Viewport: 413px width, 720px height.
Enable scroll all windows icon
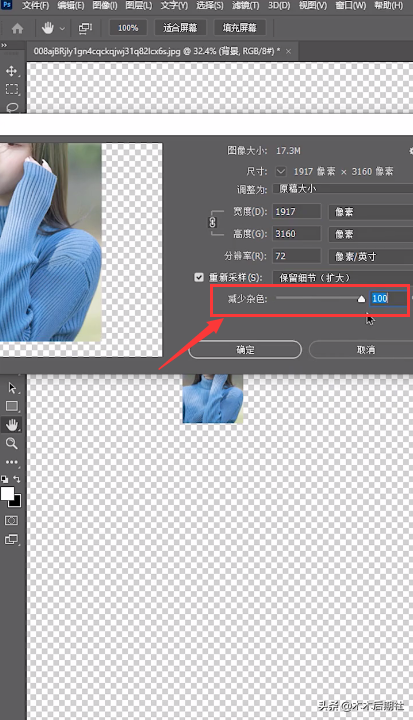coord(85,28)
